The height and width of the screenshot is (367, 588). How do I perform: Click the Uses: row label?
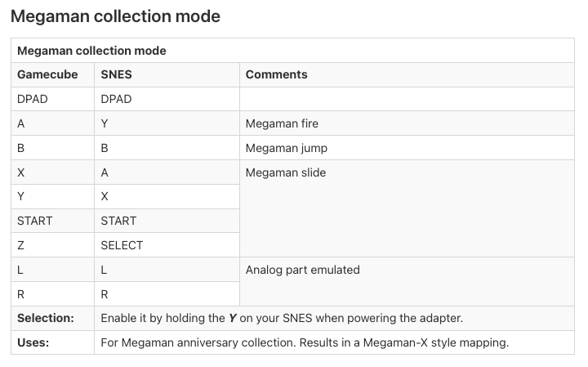[x=33, y=342]
